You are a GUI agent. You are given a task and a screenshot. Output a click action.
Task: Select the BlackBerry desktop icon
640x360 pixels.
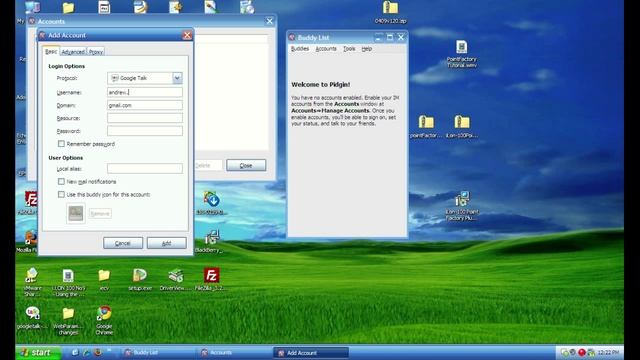(211, 241)
